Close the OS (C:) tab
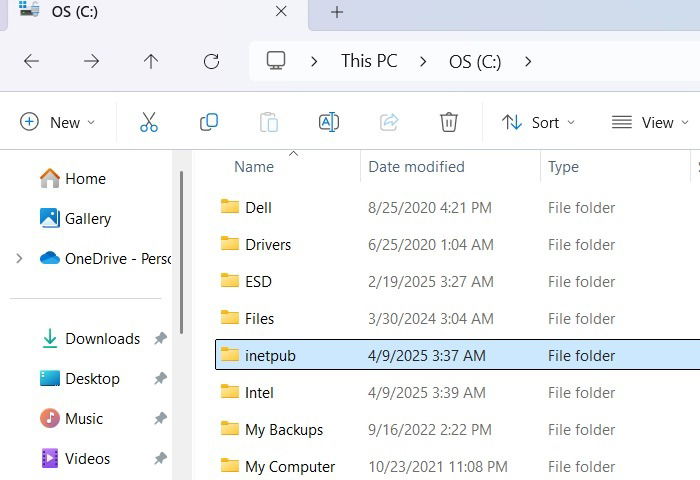The width and height of the screenshot is (700, 480). tap(281, 12)
